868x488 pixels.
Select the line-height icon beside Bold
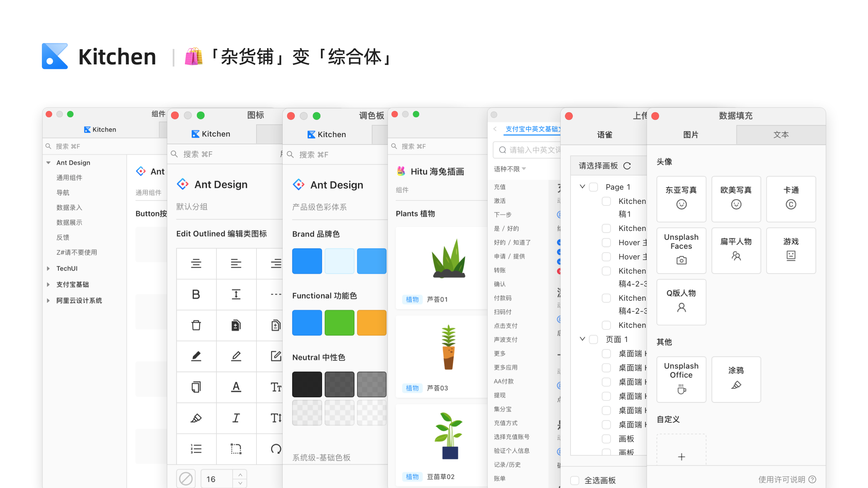[236, 294]
